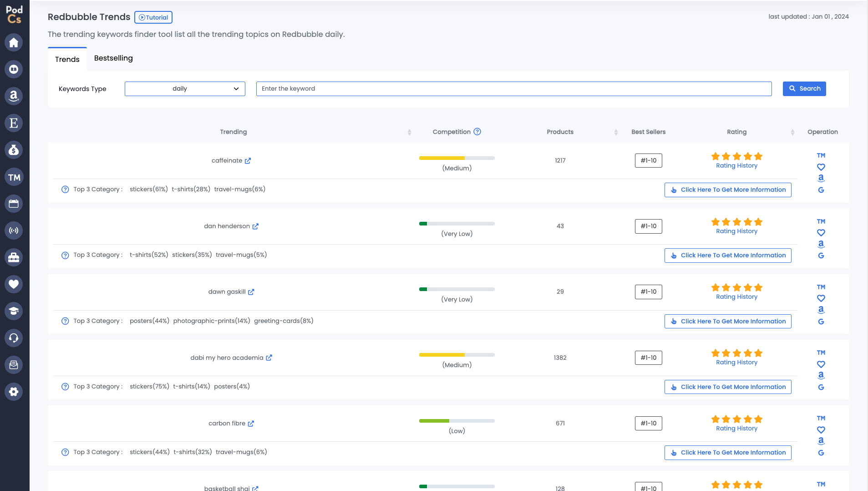Open the caffeinate external link icon

point(248,161)
